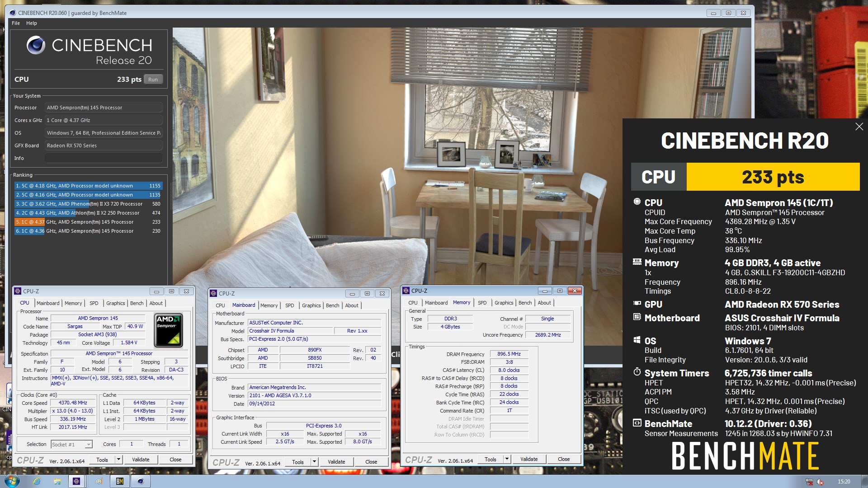Click Validate in CPU-Z Mainboard window
This screenshot has width=868, height=488.
tap(336, 462)
